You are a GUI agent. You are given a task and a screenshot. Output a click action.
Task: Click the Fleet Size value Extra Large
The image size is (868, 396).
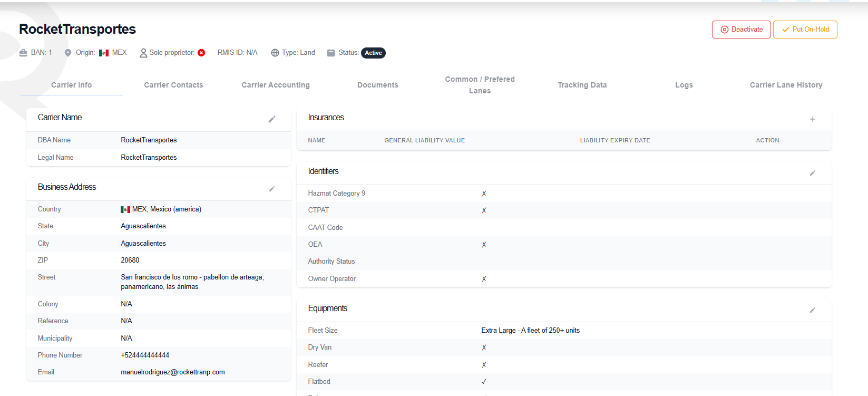pos(530,331)
